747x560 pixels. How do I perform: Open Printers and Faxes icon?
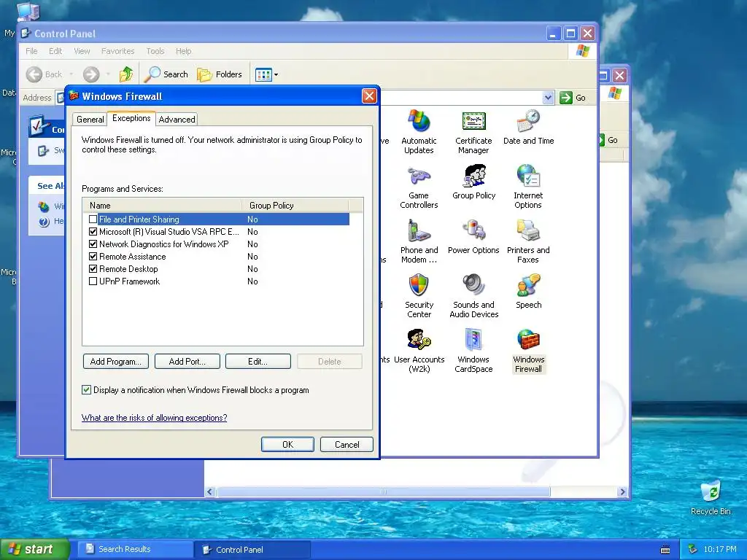tap(528, 242)
